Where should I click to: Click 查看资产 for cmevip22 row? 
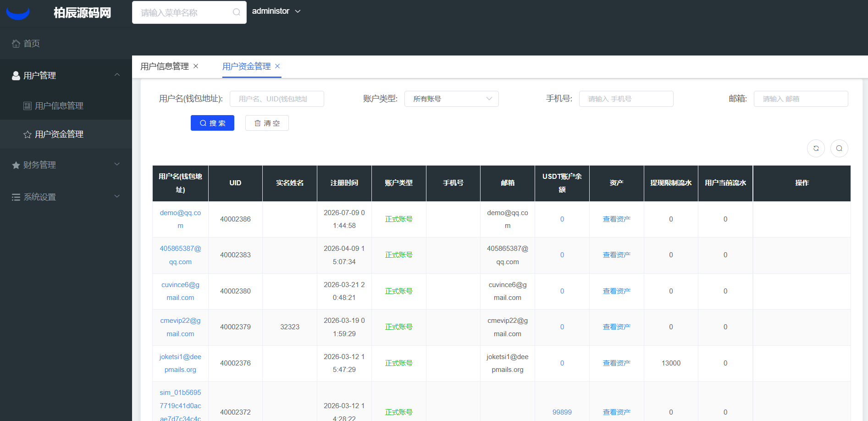[616, 327]
